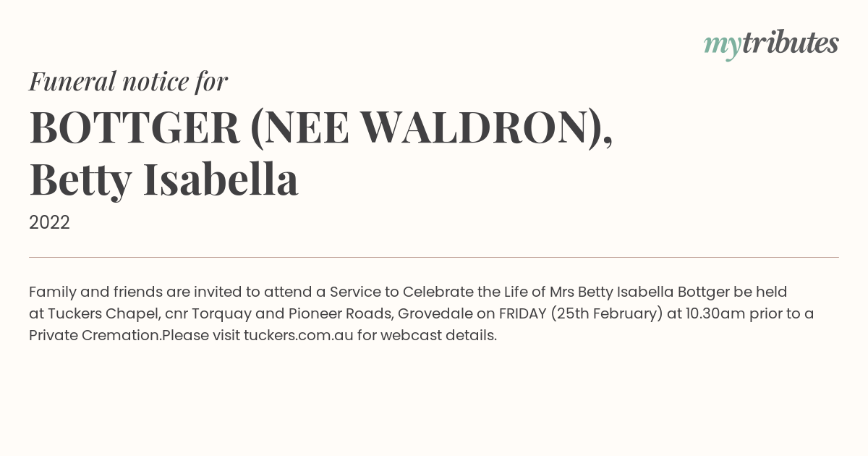Select the surname 'BOTTGER (NEE WALDRON),'

point(321,127)
